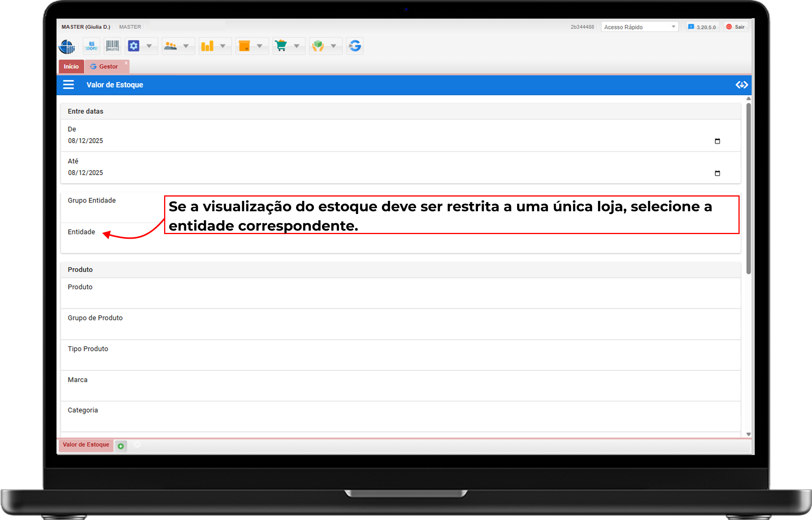Click the 3.20.5.0 version button
Viewport: 812px width, 520px height.
click(702, 27)
